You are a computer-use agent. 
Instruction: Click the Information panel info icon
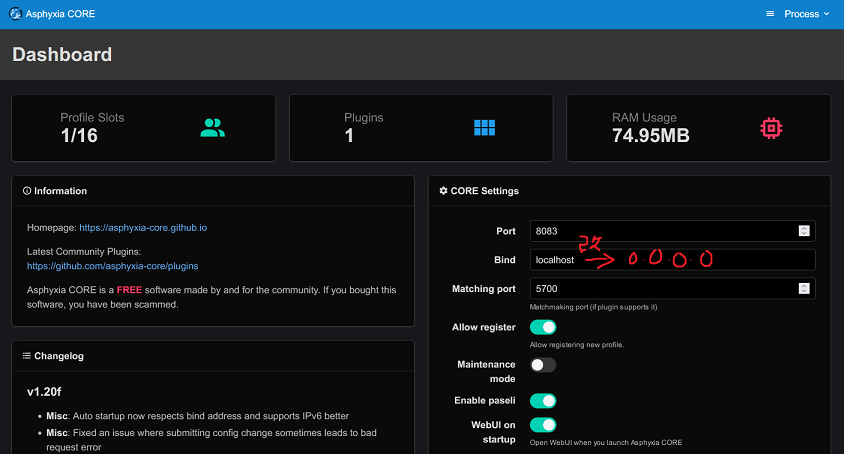(x=26, y=191)
